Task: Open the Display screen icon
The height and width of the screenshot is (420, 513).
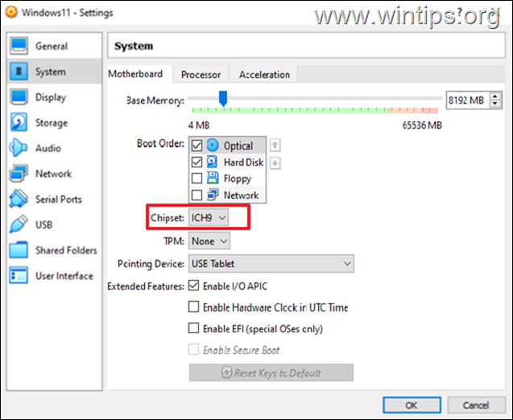Action: click(19, 97)
